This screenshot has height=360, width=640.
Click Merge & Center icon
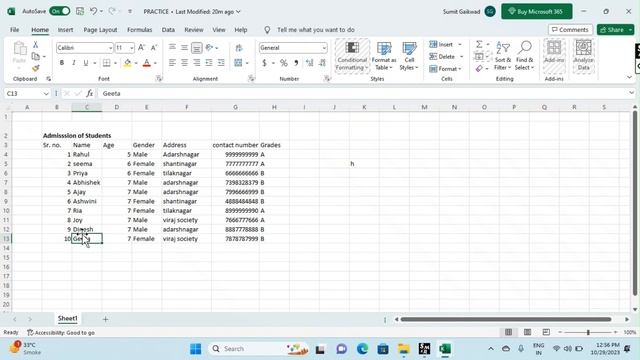point(238,63)
